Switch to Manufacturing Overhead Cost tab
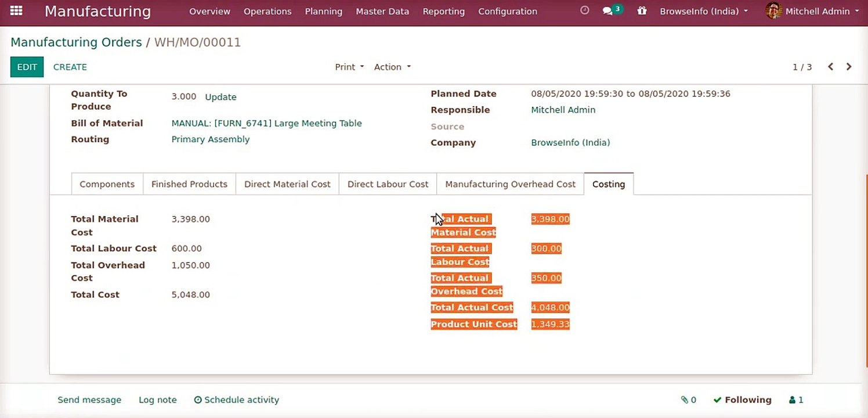 [x=511, y=184]
